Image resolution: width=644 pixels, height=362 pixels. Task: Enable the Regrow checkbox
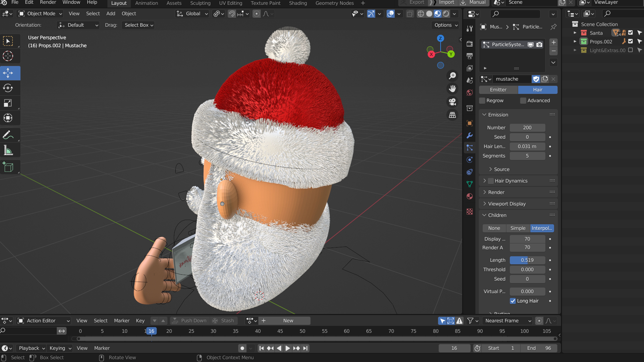pos(482,101)
